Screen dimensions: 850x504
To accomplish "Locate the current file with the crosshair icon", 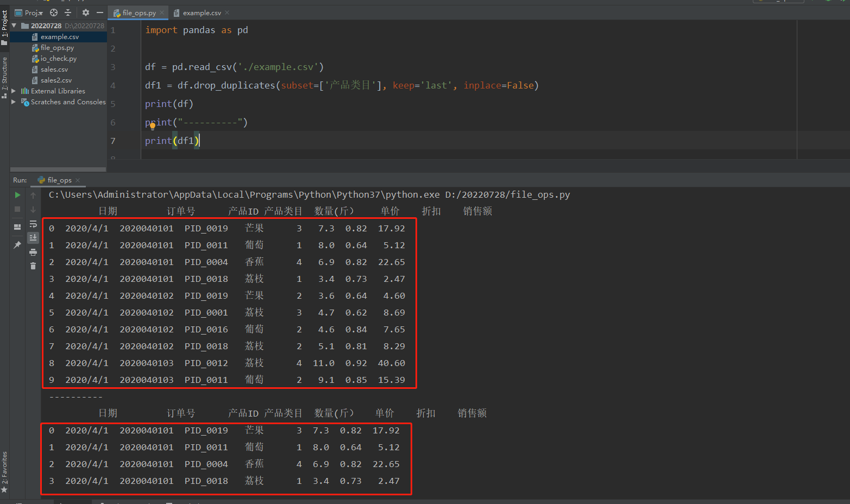I will (54, 12).
